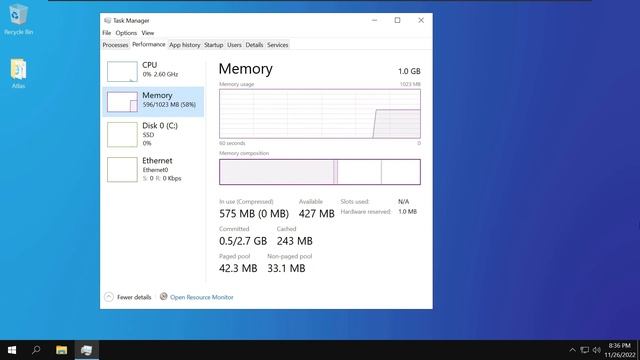Screen dimensions: 640x360
Task: Close the Task Manager window
Action: 421,20
